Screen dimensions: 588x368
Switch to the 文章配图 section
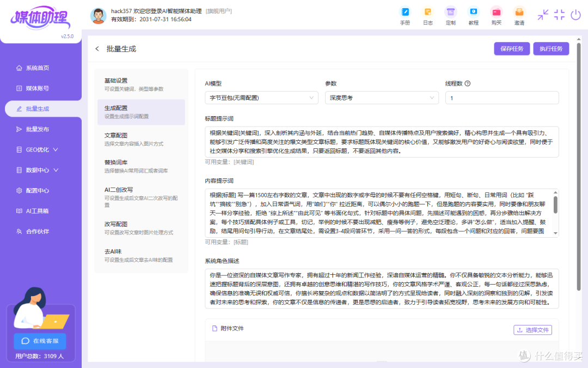[x=141, y=140]
